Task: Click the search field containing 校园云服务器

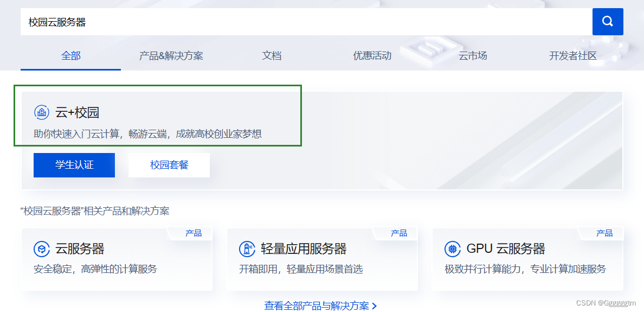Action: (306, 22)
